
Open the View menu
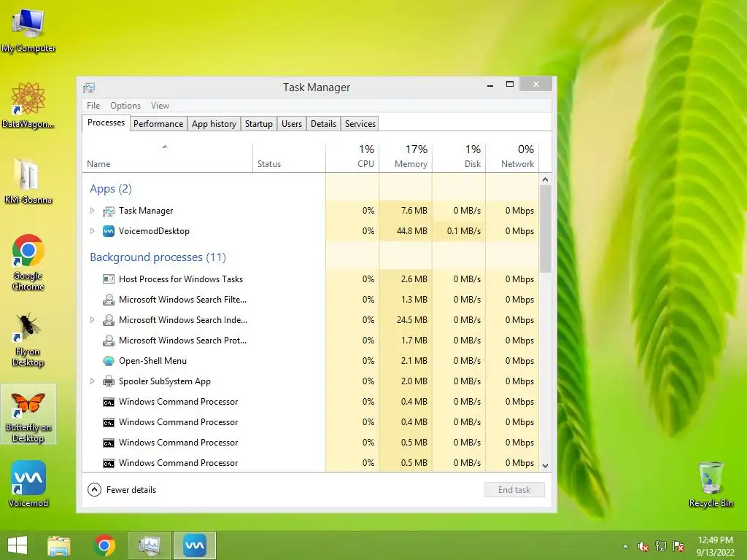pyautogui.click(x=160, y=106)
